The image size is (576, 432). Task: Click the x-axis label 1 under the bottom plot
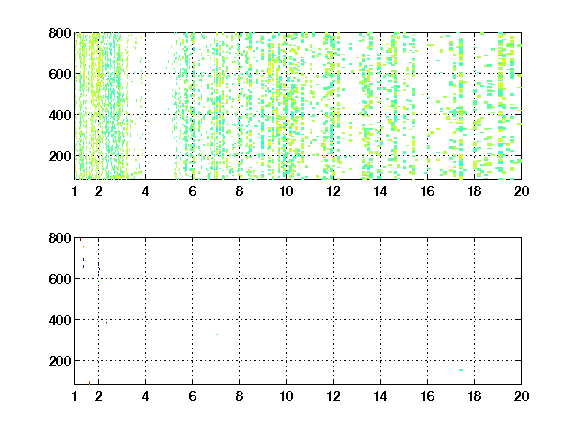(x=75, y=396)
